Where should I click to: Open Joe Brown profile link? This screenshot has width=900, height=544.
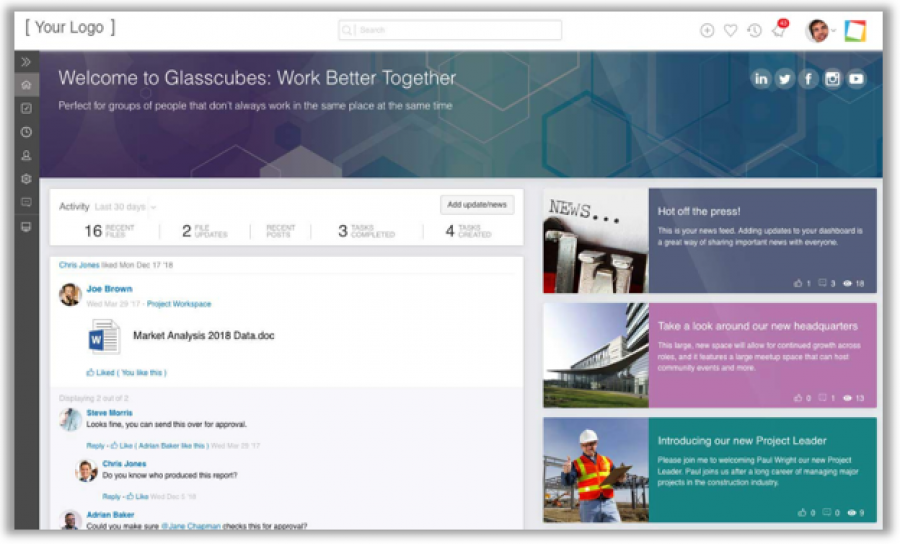click(109, 289)
